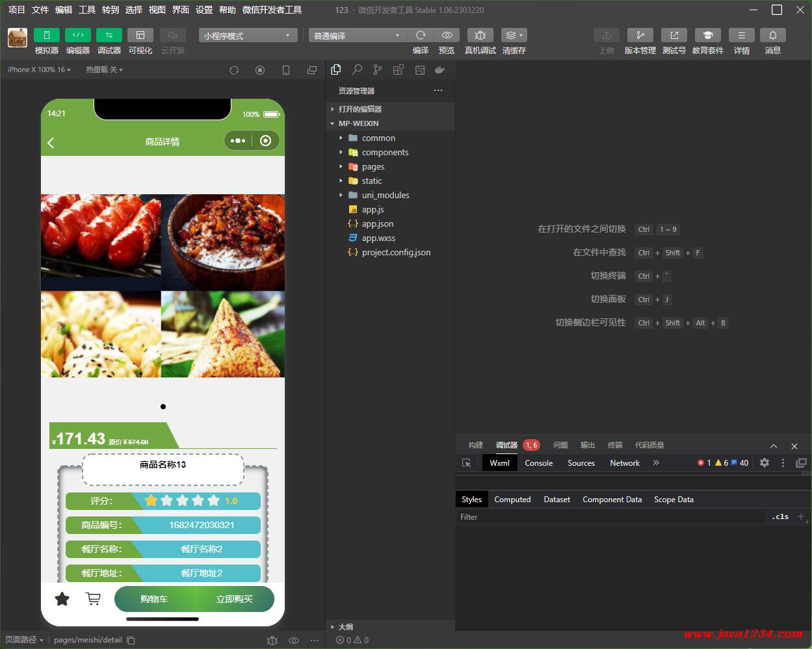Click the element inspector arrow icon
This screenshot has height=649, width=812.
(x=466, y=463)
